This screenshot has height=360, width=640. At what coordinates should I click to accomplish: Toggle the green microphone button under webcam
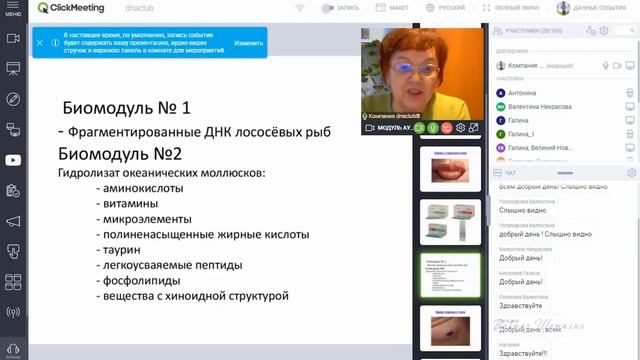pyautogui.click(x=433, y=128)
